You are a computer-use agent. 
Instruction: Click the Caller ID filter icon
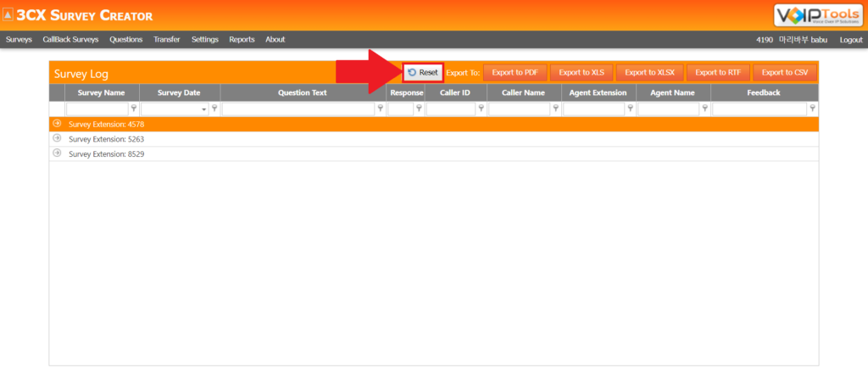pos(481,109)
